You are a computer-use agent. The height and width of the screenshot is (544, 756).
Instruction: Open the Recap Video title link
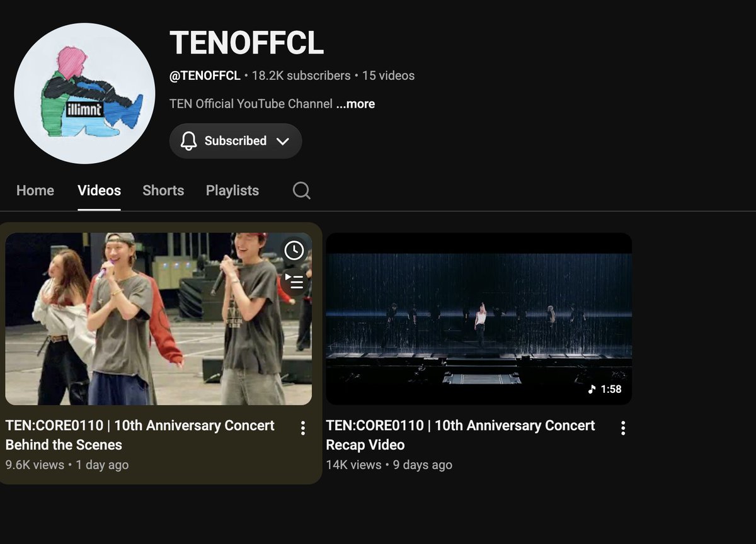[x=461, y=435]
